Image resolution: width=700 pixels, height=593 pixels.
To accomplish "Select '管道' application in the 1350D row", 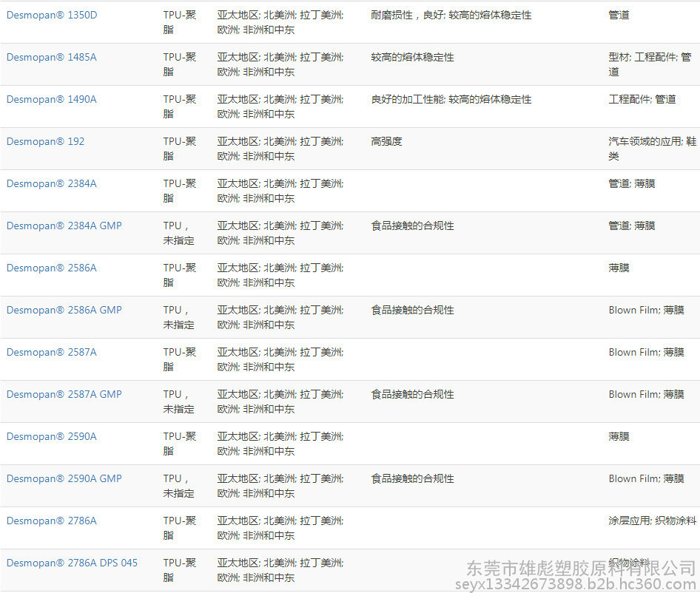I will pyautogui.click(x=619, y=16).
